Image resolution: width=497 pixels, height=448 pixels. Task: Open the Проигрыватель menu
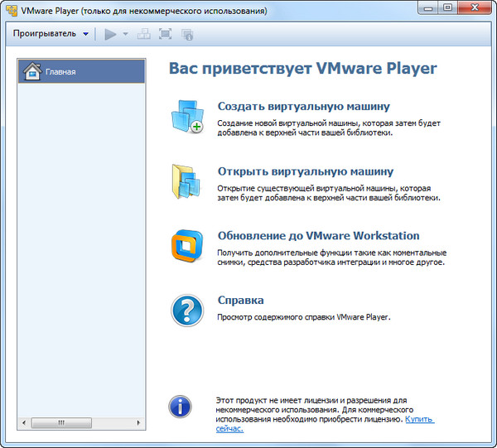(51, 34)
